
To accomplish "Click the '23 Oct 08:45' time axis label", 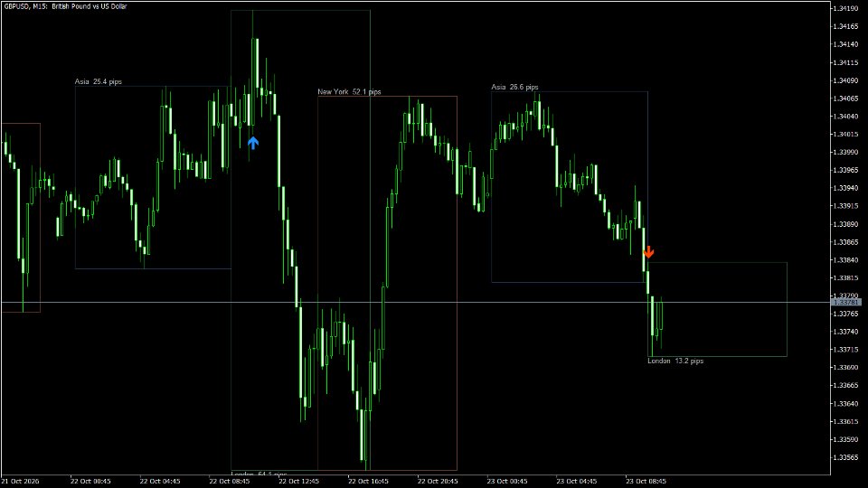I will 646,482.
